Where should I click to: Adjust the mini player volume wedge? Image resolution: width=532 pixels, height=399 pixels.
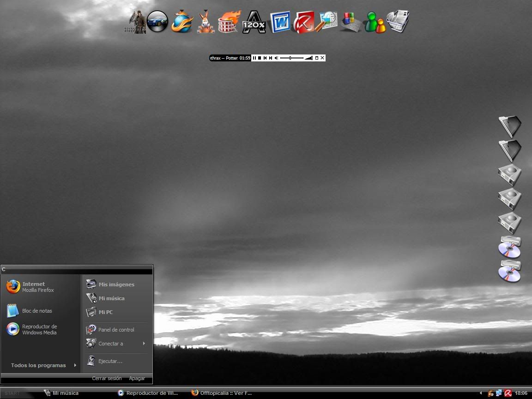[x=309, y=58]
